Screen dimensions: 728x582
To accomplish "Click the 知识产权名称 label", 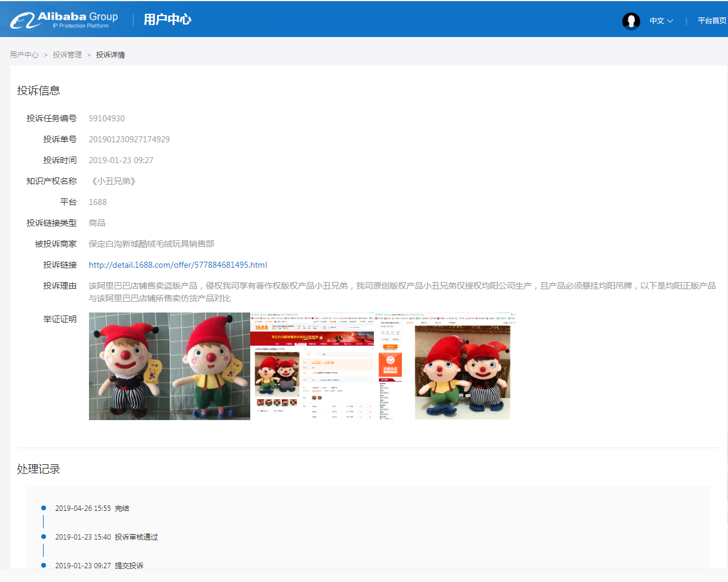I will pyautogui.click(x=51, y=181).
